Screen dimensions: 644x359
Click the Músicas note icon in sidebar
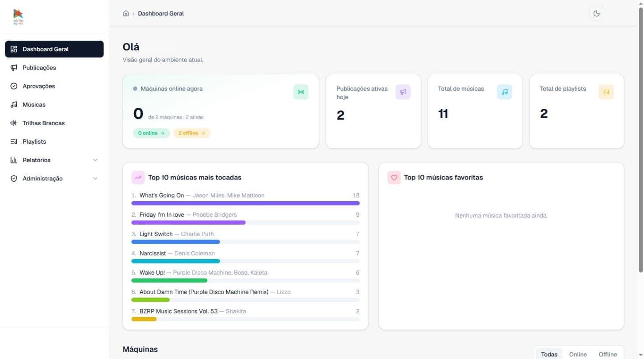point(14,105)
